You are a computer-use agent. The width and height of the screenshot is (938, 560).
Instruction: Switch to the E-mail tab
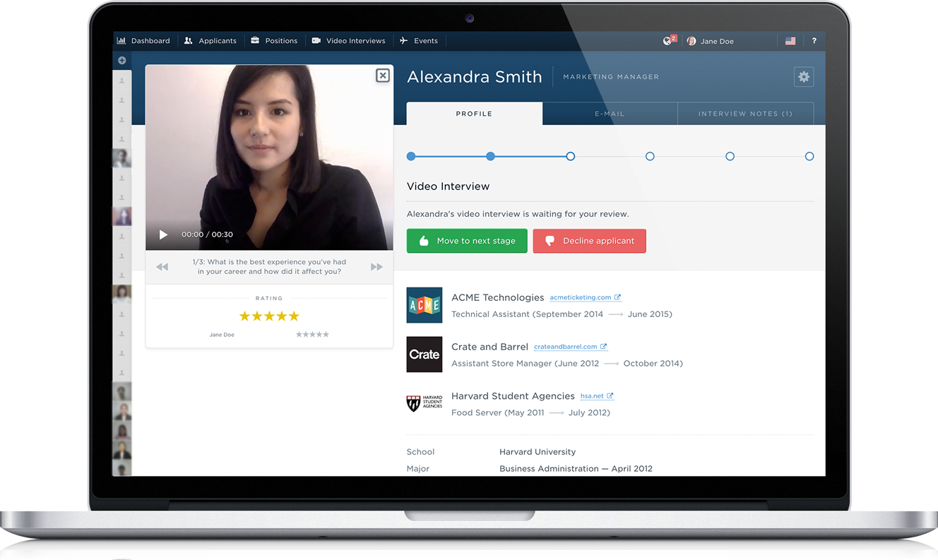coord(610,114)
